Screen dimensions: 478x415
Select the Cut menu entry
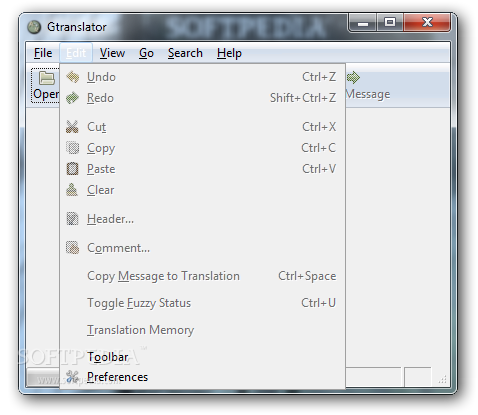point(203,127)
